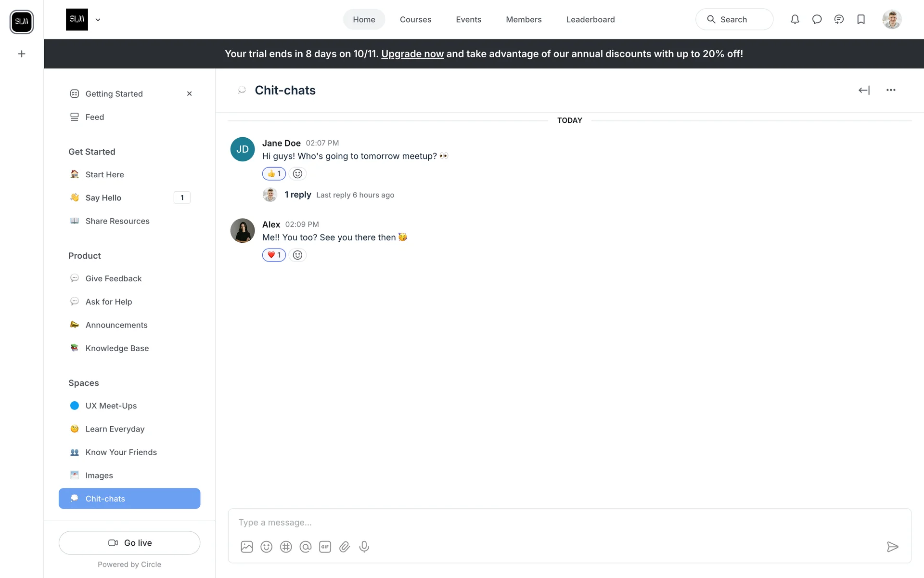Toggle thumbs up reaction on Jane's message
Image resolution: width=924 pixels, height=578 pixels.
pos(274,173)
